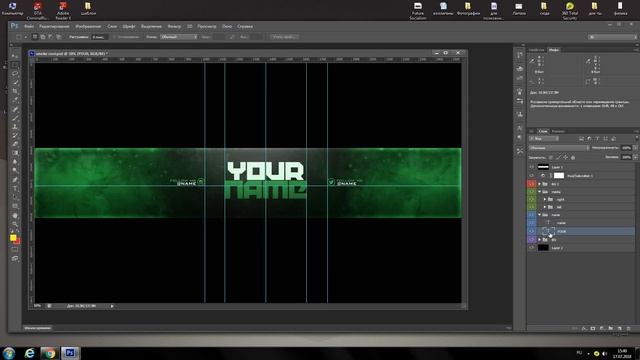Click the yellow foreground color swatch
Image resolution: width=640 pixels, height=360 pixels.
13,238
